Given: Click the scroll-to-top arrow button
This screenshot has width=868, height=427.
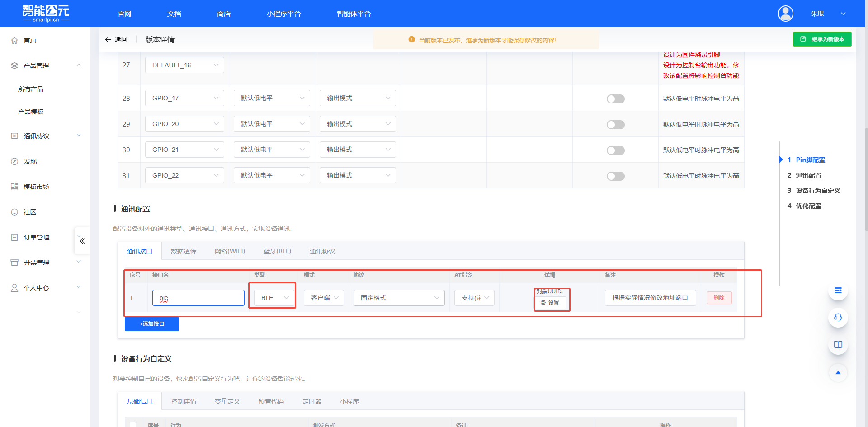Looking at the screenshot, I should [838, 373].
